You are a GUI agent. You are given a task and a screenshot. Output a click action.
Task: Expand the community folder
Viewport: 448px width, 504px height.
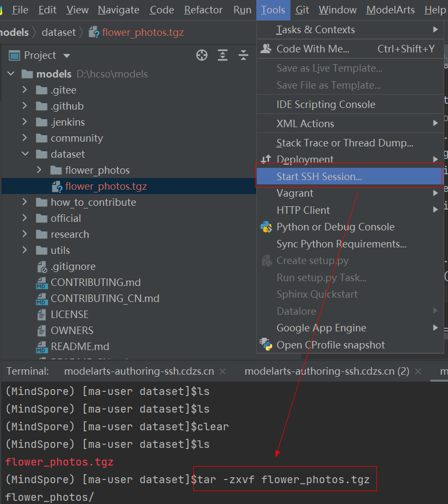[x=25, y=138]
